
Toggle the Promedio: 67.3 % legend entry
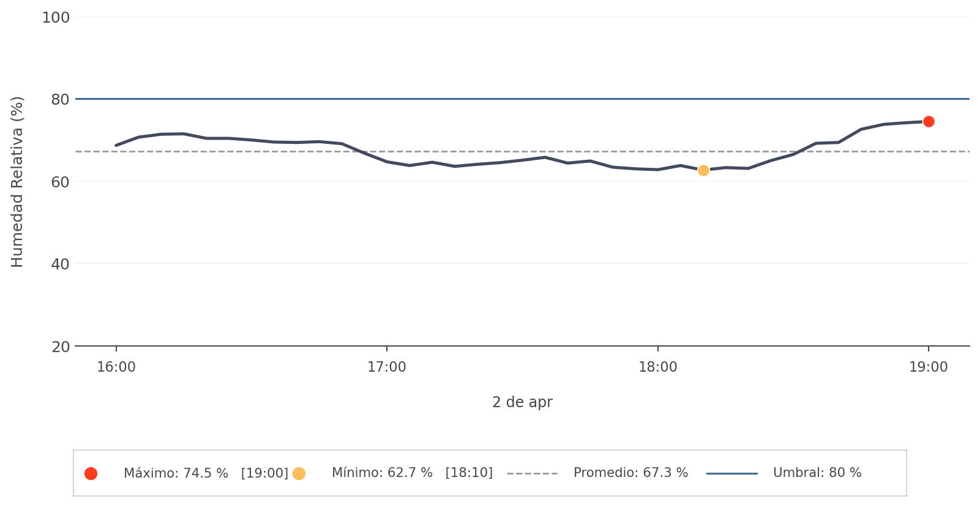630,473
